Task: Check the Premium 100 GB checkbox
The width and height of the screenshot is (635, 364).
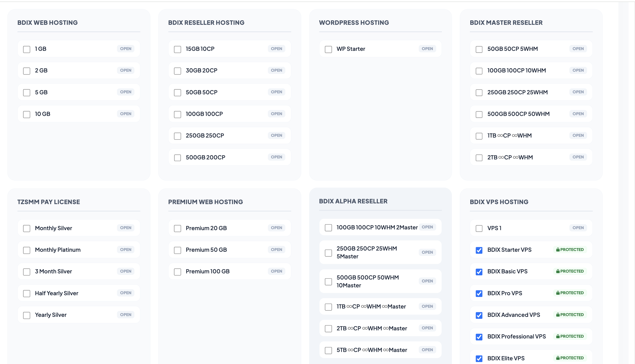Action: tap(178, 272)
